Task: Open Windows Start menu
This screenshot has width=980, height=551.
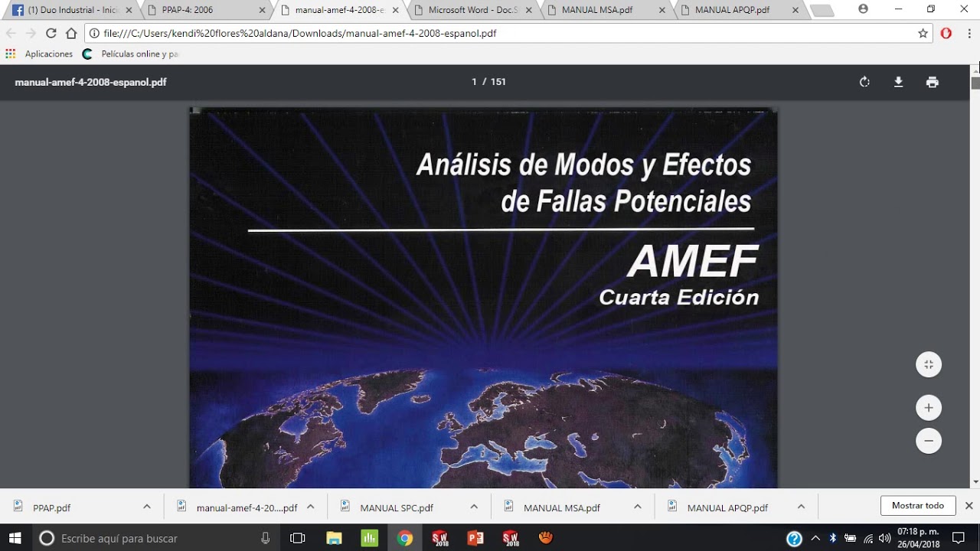Action: pyautogui.click(x=15, y=538)
